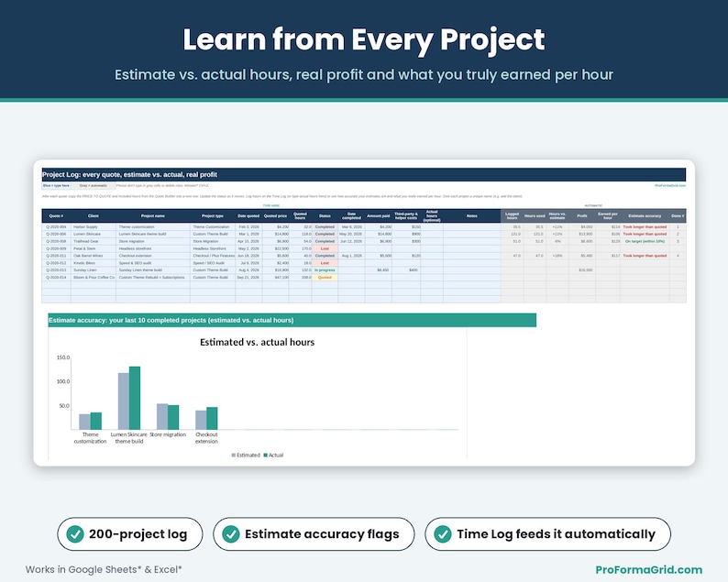Viewport: 728px width, 582px height.
Task: Open the Lost status cell for Petal & Stem
Action: tap(325, 248)
